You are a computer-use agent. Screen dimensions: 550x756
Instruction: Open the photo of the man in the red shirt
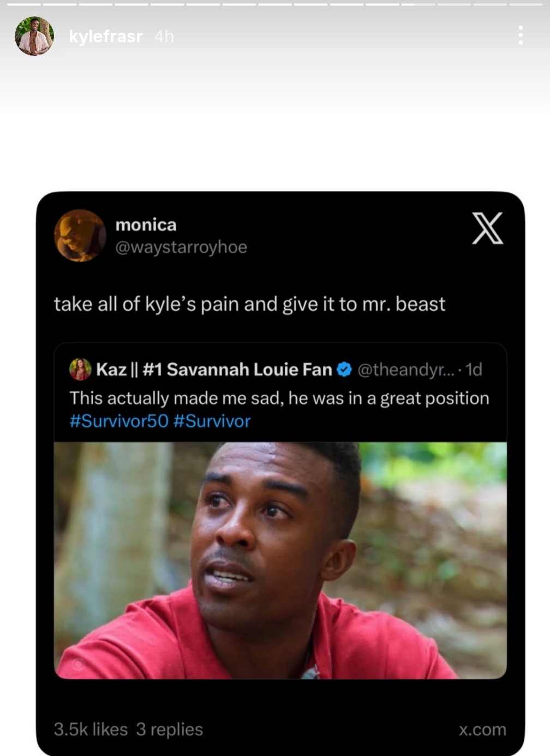280,560
